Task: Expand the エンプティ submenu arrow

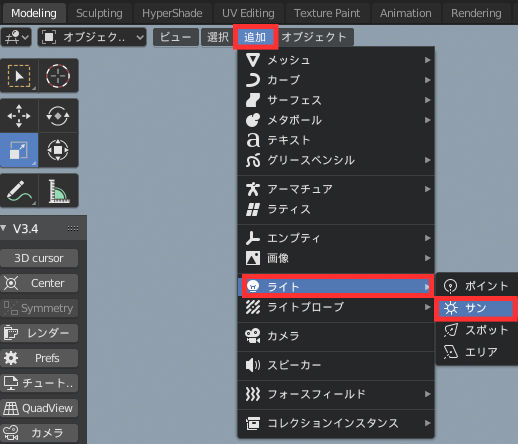Action: click(x=427, y=238)
